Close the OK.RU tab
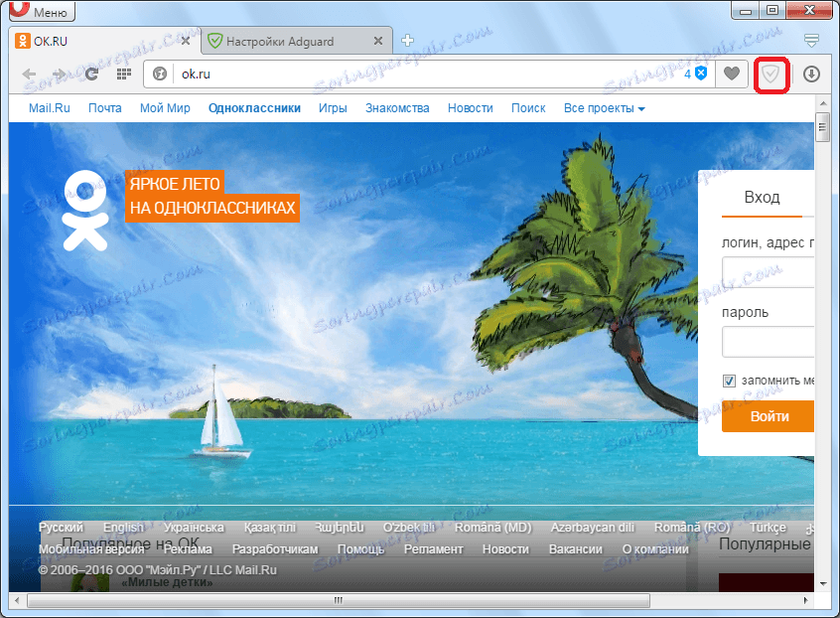Viewport: 840px width, 618px height. (x=186, y=41)
